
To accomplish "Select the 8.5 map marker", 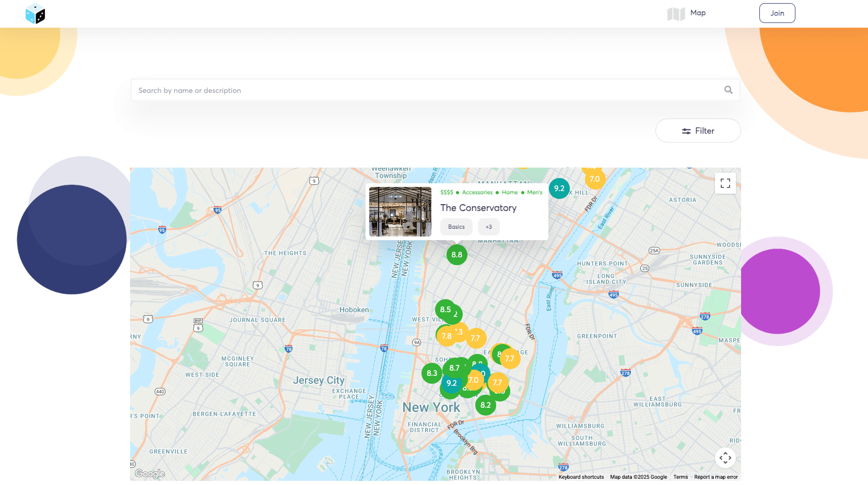I will click(x=445, y=310).
